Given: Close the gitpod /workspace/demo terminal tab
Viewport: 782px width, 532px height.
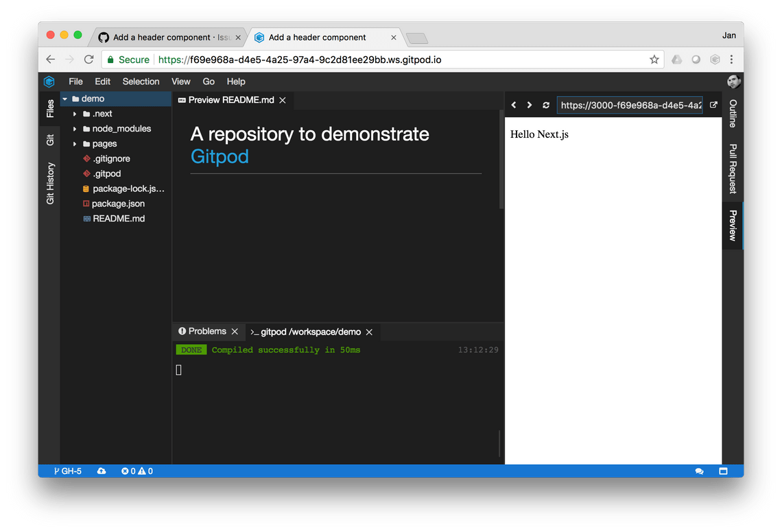Looking at the screenshot, I should (x=369, y=332).
